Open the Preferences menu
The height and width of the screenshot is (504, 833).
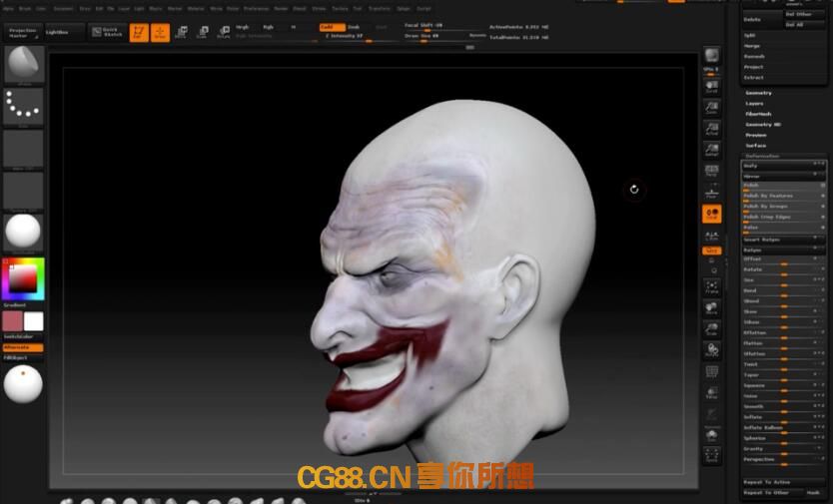tap(256, 9)
